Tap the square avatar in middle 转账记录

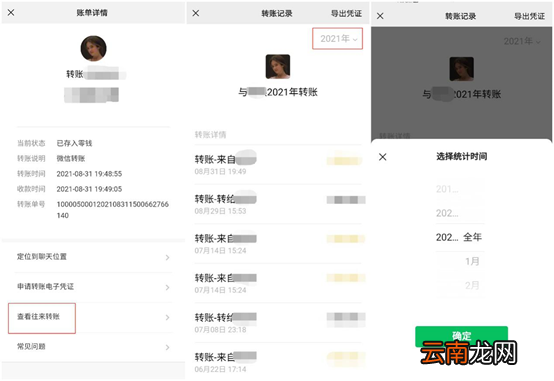[x=278, y=66]
